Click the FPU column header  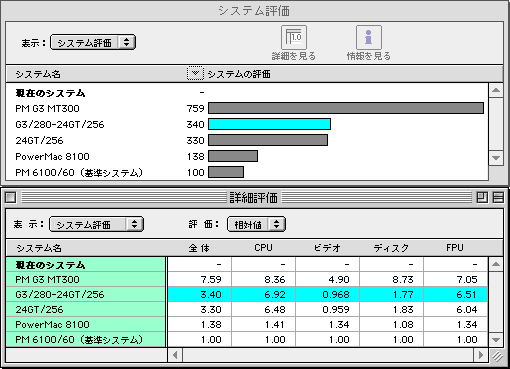(455, 248)
